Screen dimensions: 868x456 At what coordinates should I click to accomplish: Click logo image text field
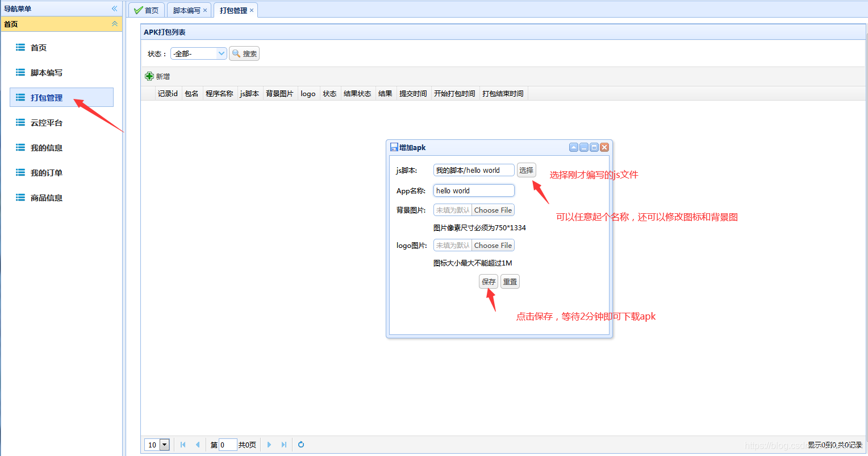click(x=453, y=245)
